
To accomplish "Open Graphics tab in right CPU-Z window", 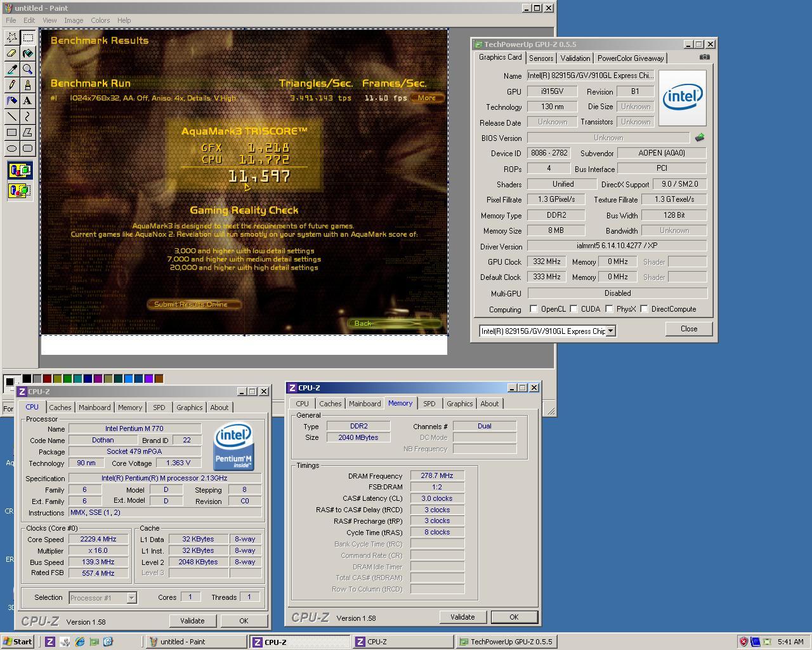I will point(460,404).
